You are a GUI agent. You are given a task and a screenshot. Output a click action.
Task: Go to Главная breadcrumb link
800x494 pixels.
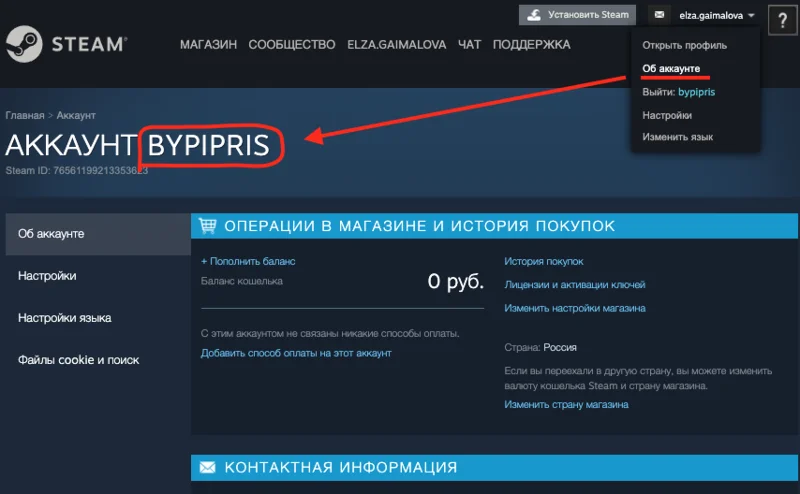click(x=24, y=115)
